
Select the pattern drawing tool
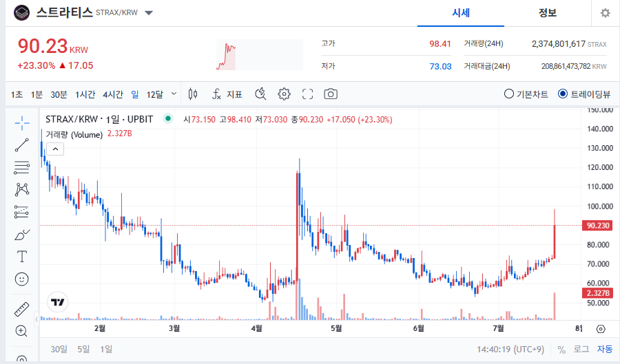[22, 189]
